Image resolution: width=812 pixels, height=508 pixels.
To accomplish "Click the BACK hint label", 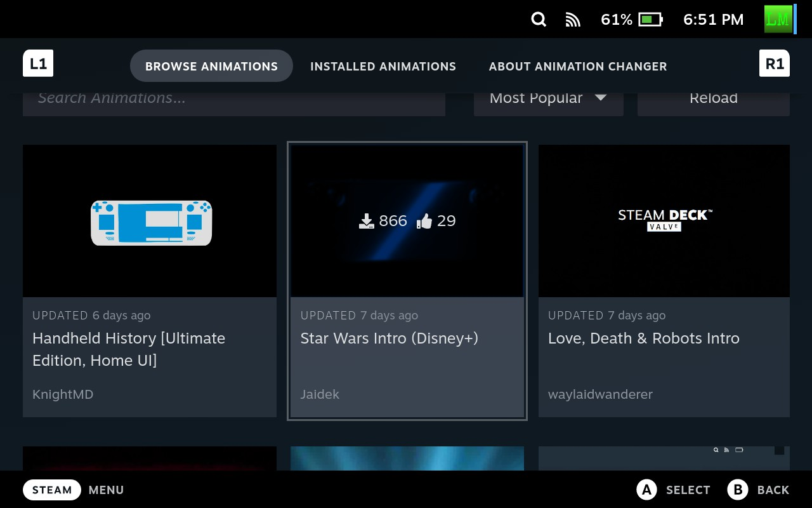I will [773, 490].
